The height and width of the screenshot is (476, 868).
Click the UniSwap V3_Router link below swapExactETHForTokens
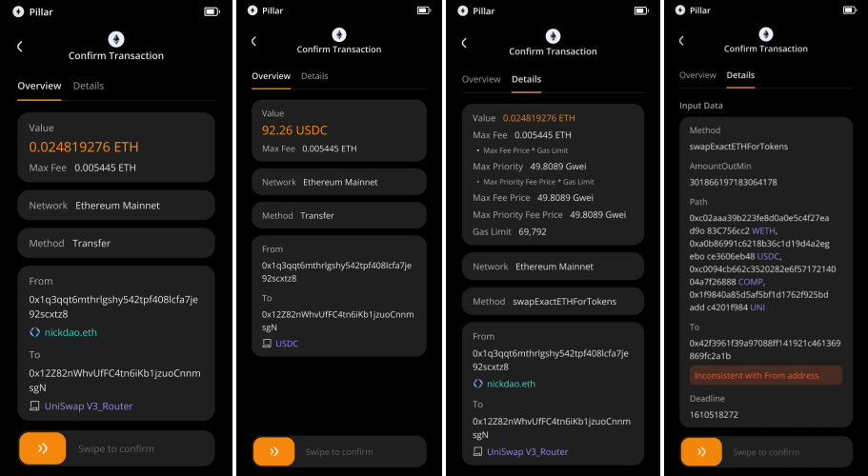[x=527, y=452]
